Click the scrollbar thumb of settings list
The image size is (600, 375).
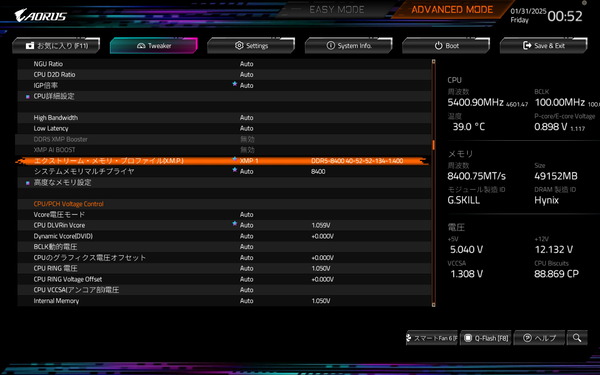pos(434,145)
